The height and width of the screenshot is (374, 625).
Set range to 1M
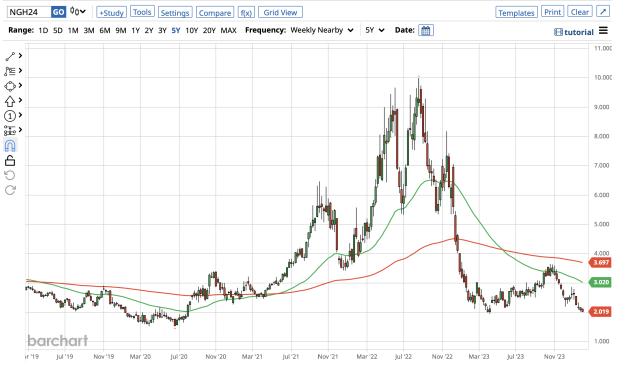[73, 30]
